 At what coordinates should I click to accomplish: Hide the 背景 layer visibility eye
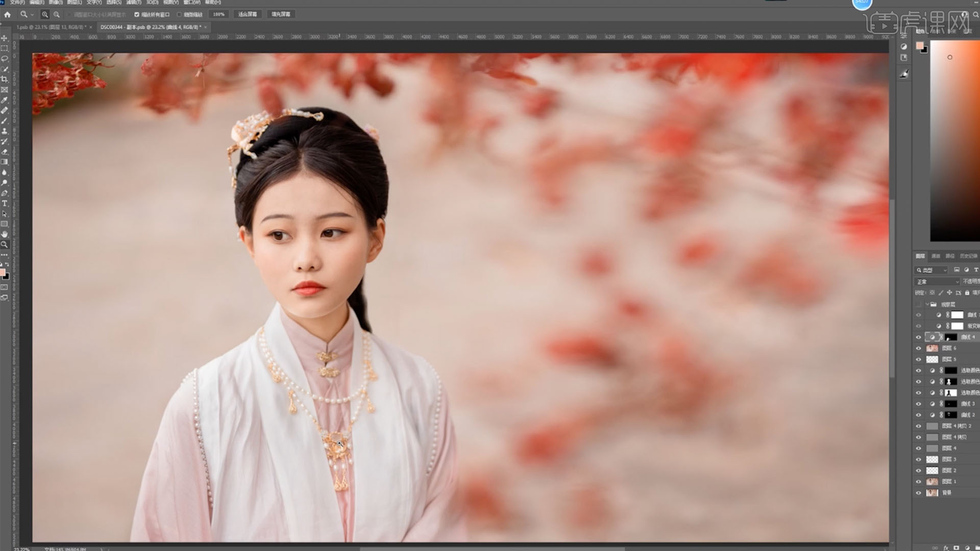point(918,493)
